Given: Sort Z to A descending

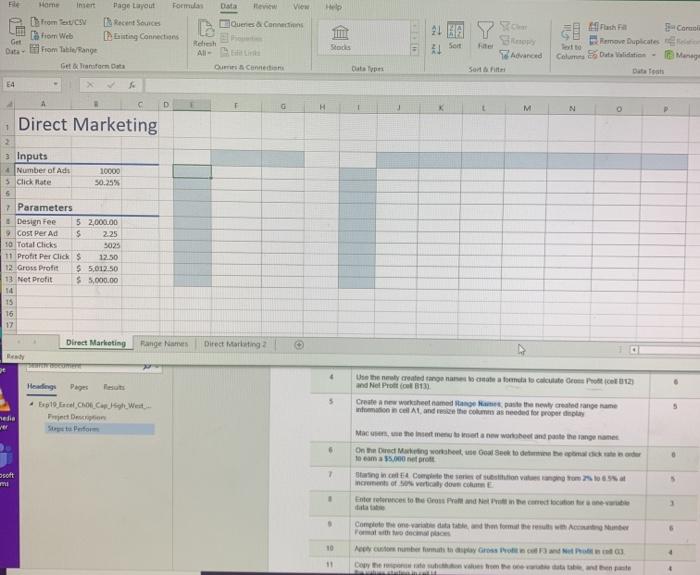Looking at the screenshot, I should tap(436, 49).
